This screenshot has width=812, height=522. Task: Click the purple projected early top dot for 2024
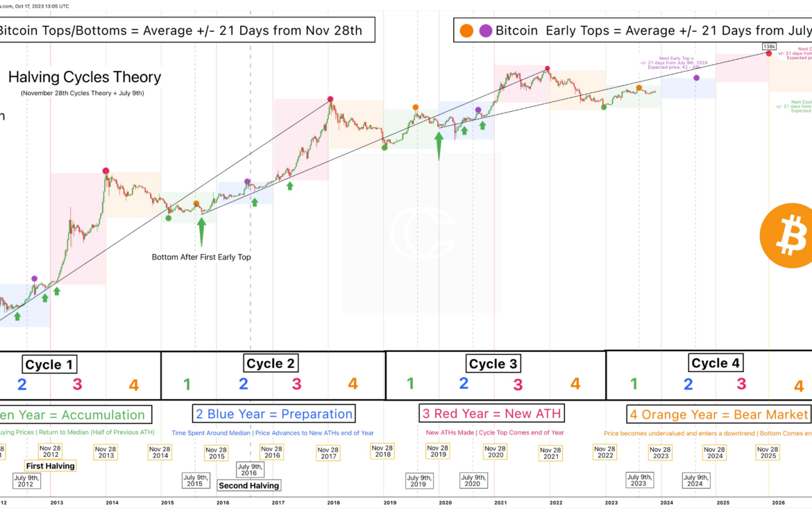[697, 78]
